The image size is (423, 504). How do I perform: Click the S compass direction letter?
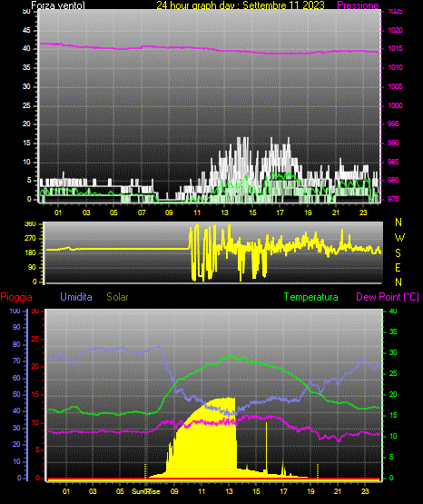coord(398,253)
